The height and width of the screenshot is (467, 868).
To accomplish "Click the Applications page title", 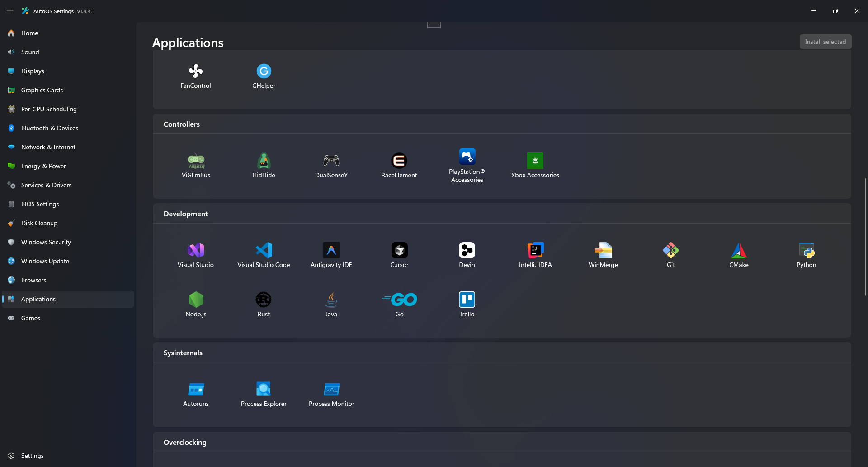I will [x=188, y=43].
